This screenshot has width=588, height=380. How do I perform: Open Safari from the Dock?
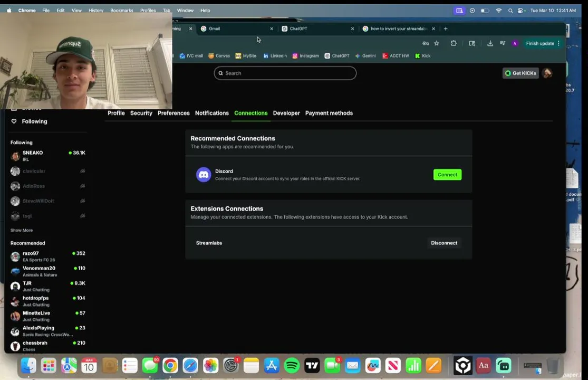tap(190, 365)
